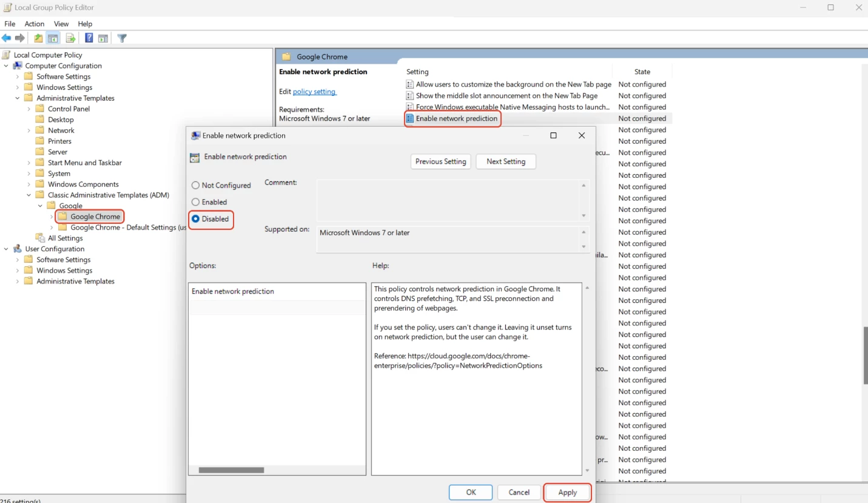The image size is (868, 503).
Task: Select the Not Configured radio button
Action: click(x=195, y=186)
